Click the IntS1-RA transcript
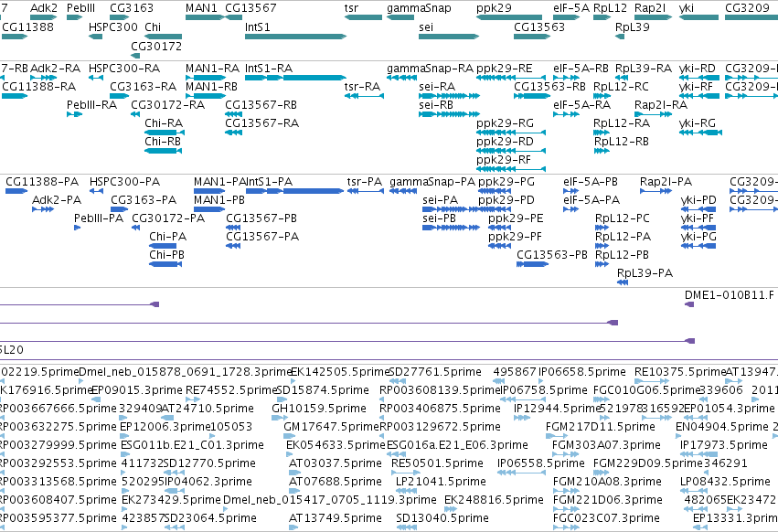The width and height of the screenshot is (778, 532). click(x=295, y=78)
